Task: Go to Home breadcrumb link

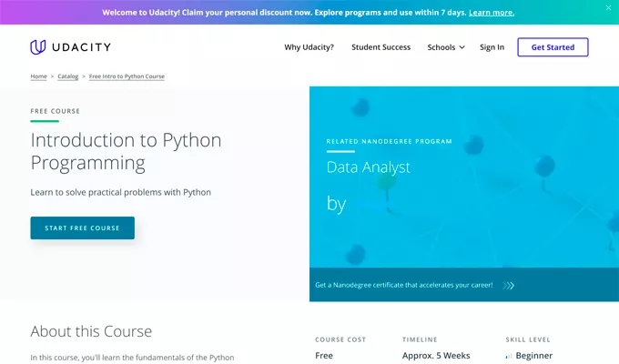Action: [38, 76]
